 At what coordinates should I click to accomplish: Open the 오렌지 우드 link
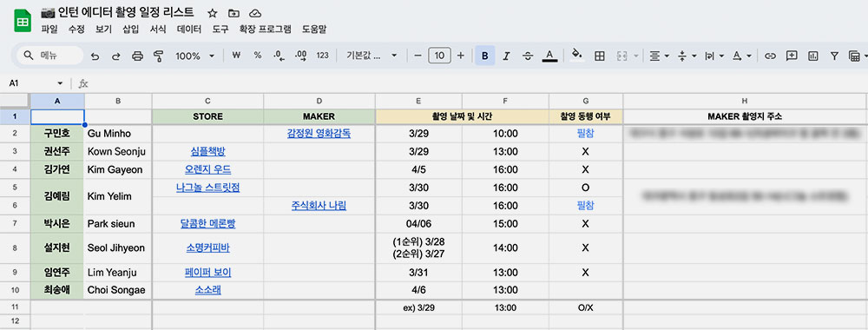pyautogui.click(x=207, y=169)
